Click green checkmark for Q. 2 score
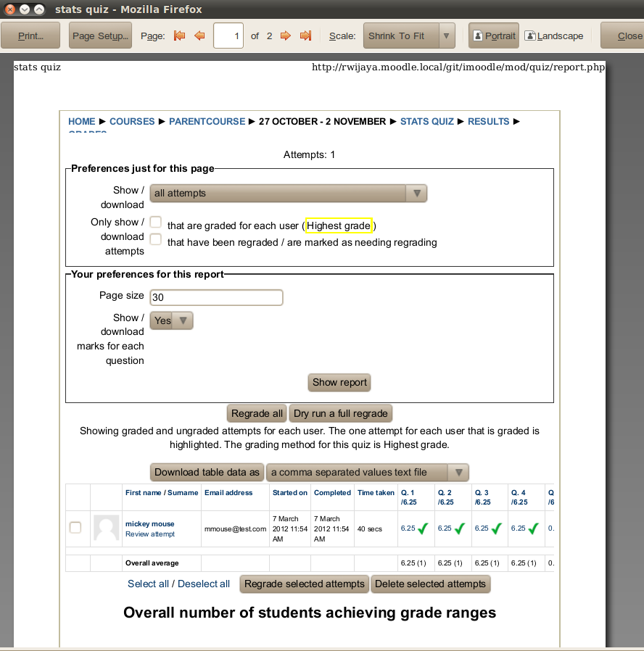Viewport: 644px width, 651px height. [x=460, y=528]
